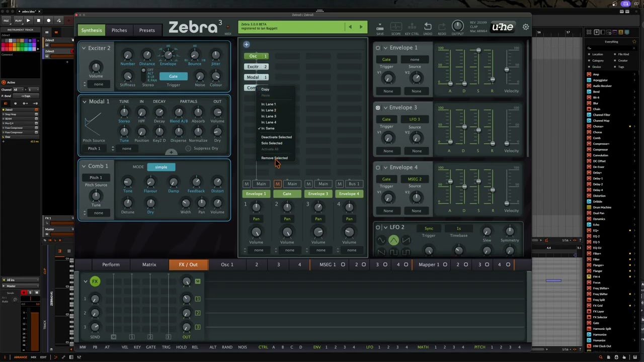
Task: Toggle the Mapper 1 tab enable circle
Action: click(x=445, y=264)
